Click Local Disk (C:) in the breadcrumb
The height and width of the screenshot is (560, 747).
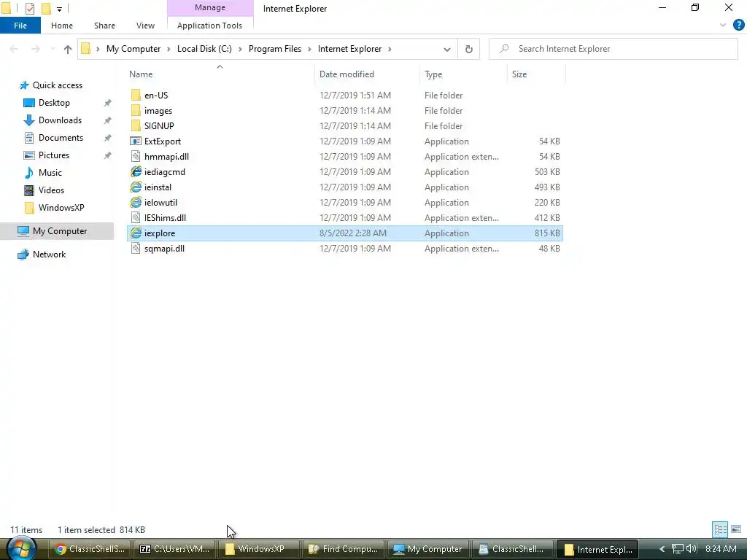click(x=204, y=49)
